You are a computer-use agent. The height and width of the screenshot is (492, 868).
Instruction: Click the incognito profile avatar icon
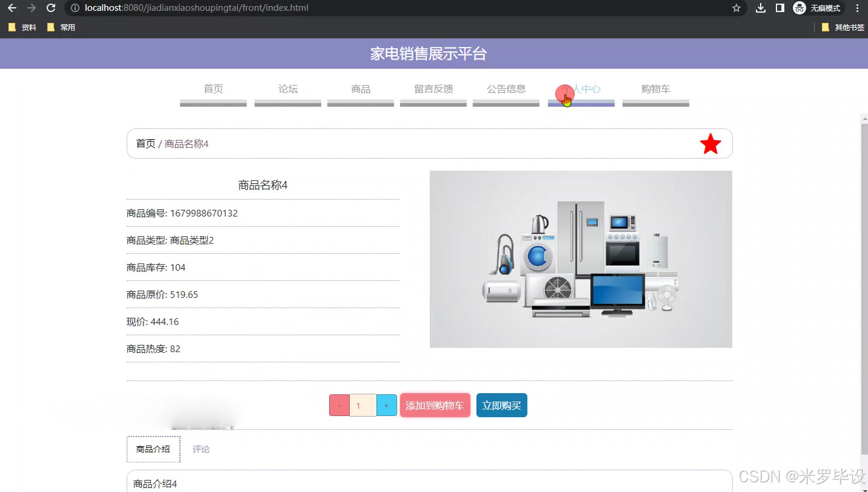(799, 8)
